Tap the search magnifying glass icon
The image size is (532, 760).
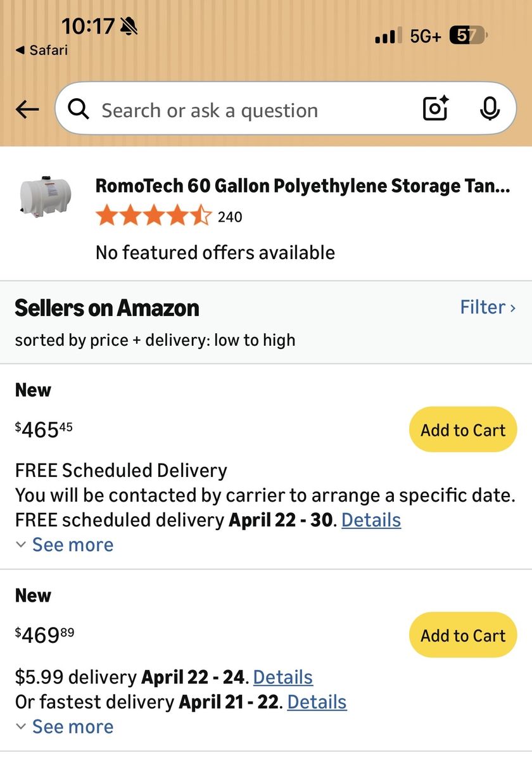pyautogui.click(x=79, y=110)
